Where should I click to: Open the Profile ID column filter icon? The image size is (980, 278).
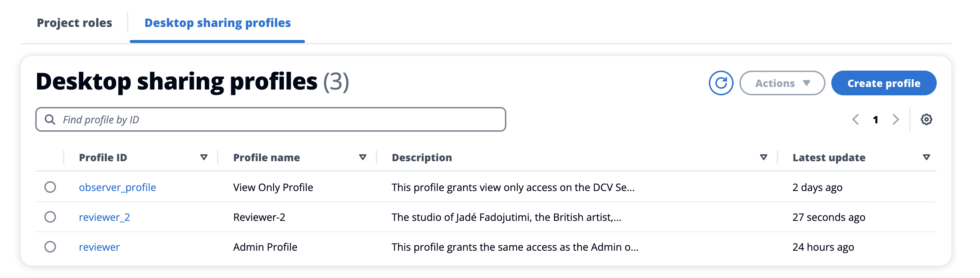[x=204, y=157]
